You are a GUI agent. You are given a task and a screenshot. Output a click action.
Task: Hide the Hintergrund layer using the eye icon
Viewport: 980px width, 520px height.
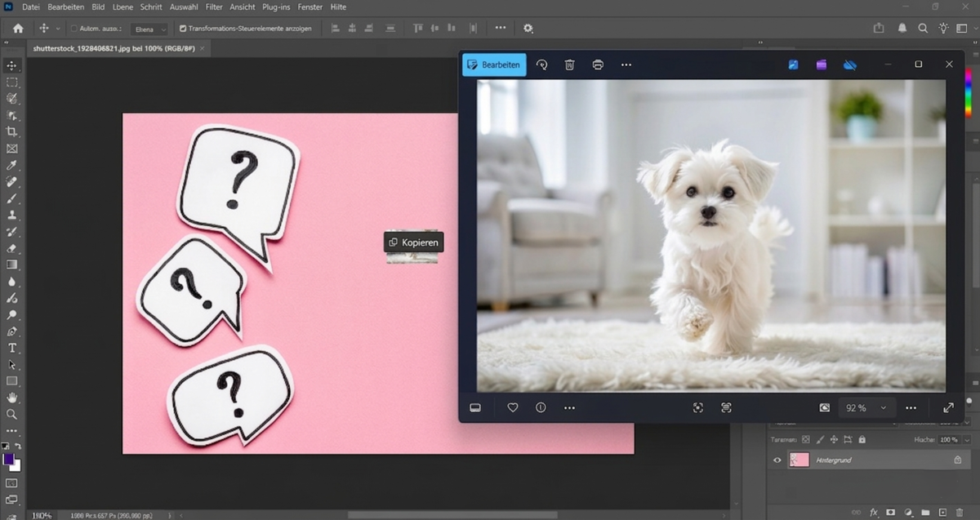coord(777,460)
